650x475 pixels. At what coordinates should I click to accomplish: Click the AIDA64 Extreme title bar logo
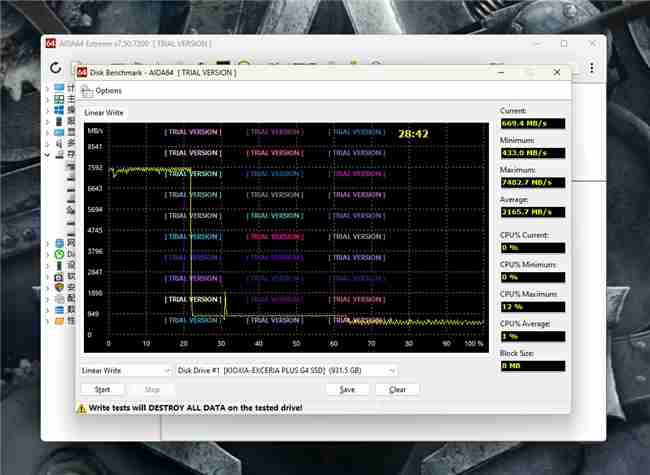coord(48,45)
